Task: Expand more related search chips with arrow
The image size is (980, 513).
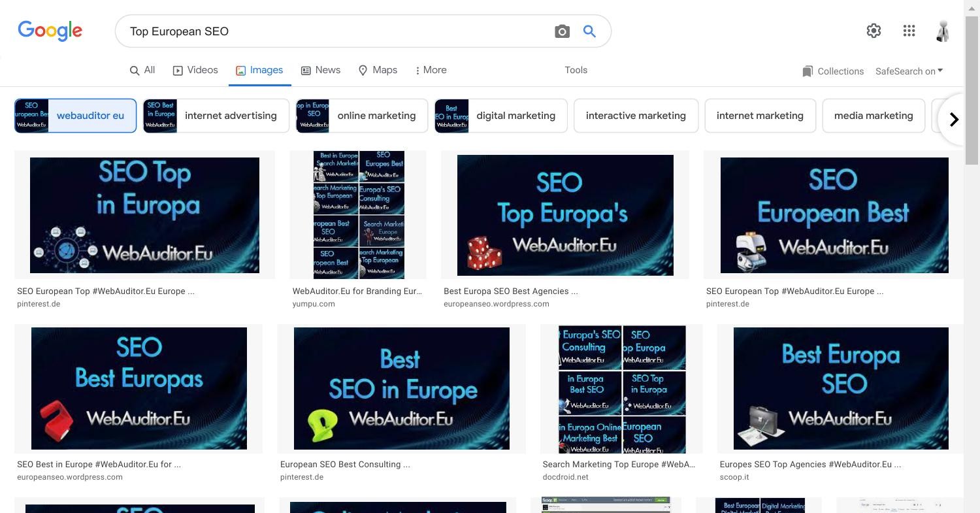Action: pyautogui.click(x=953, y=119)
